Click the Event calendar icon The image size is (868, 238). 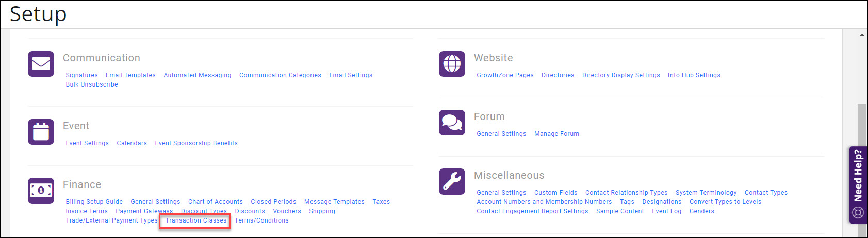click(41, 132)
